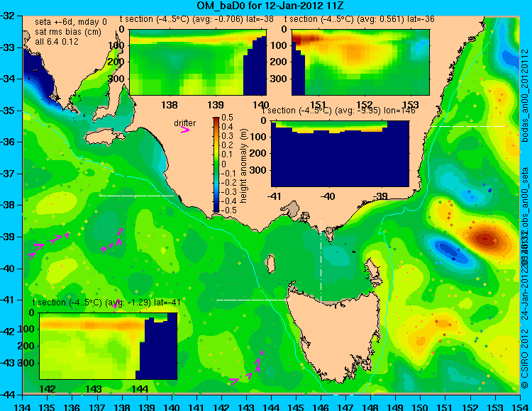Click Kangaroo Island near -36 latitude
The image size is (532, 411).
[x=104, y=137]
